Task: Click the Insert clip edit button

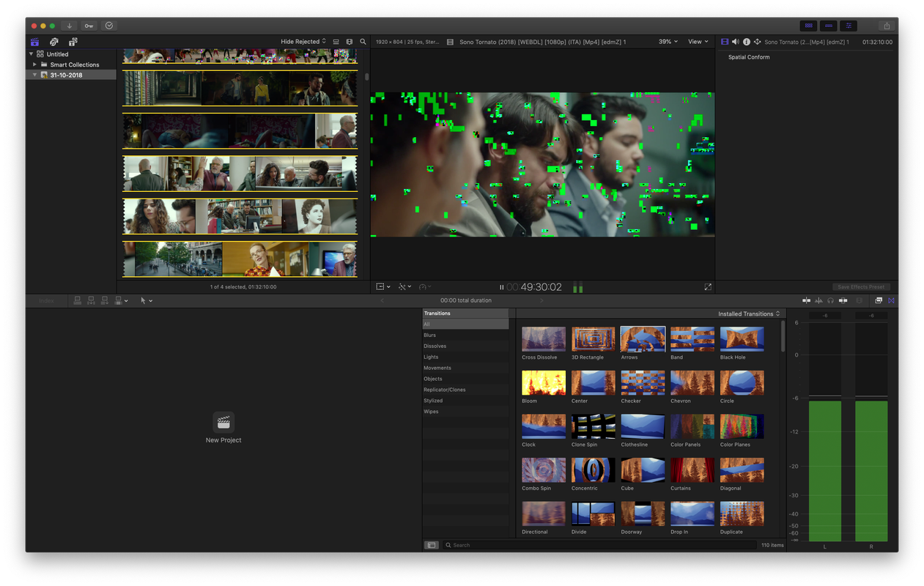Action: (91, 300)
